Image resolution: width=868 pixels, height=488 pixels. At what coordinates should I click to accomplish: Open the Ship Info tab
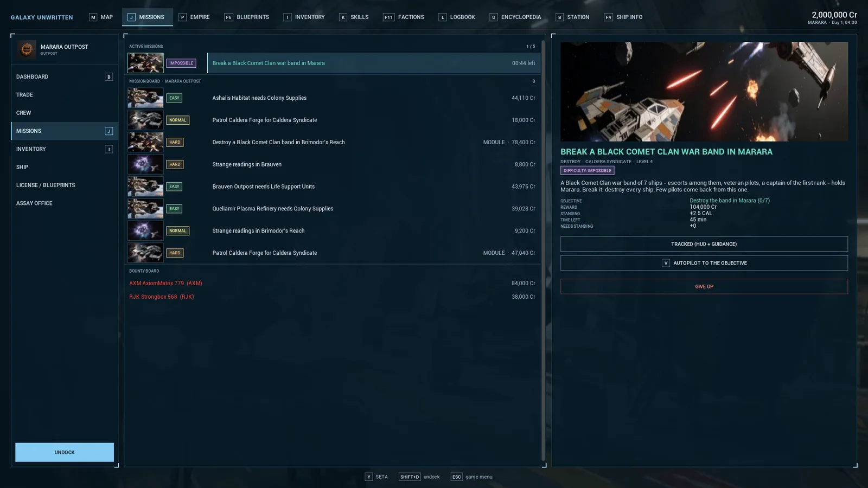point(623,17)
